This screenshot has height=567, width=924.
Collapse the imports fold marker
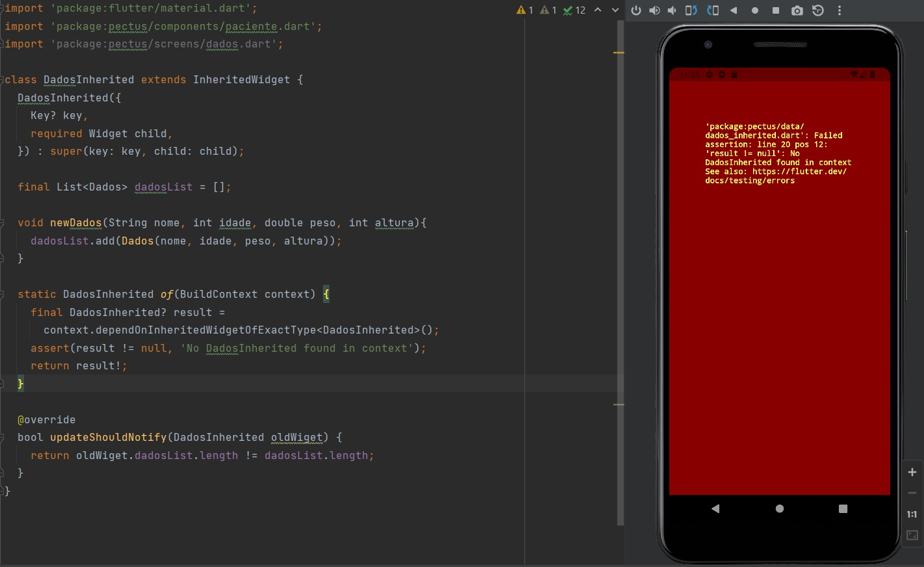coord(3,8)
